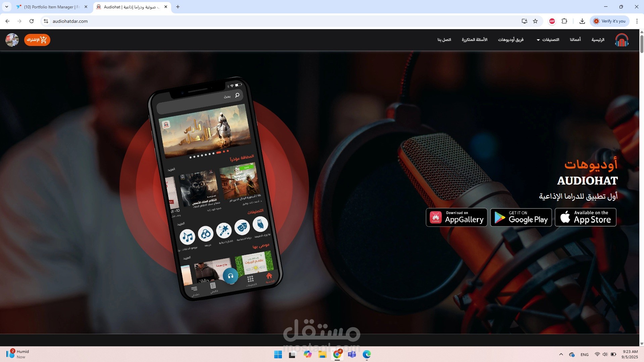
Task: Switch the ENG input language
Action: tap(585, 354)
